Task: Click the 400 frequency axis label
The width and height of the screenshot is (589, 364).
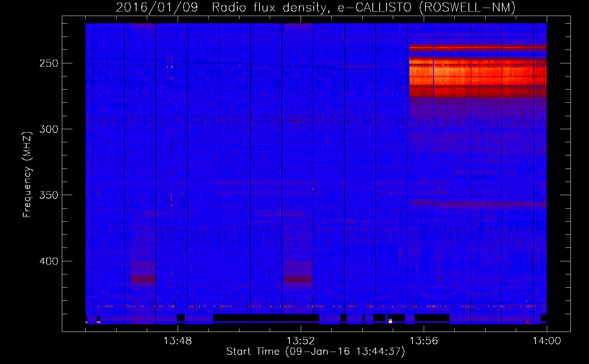Action: tap(49, 261)
